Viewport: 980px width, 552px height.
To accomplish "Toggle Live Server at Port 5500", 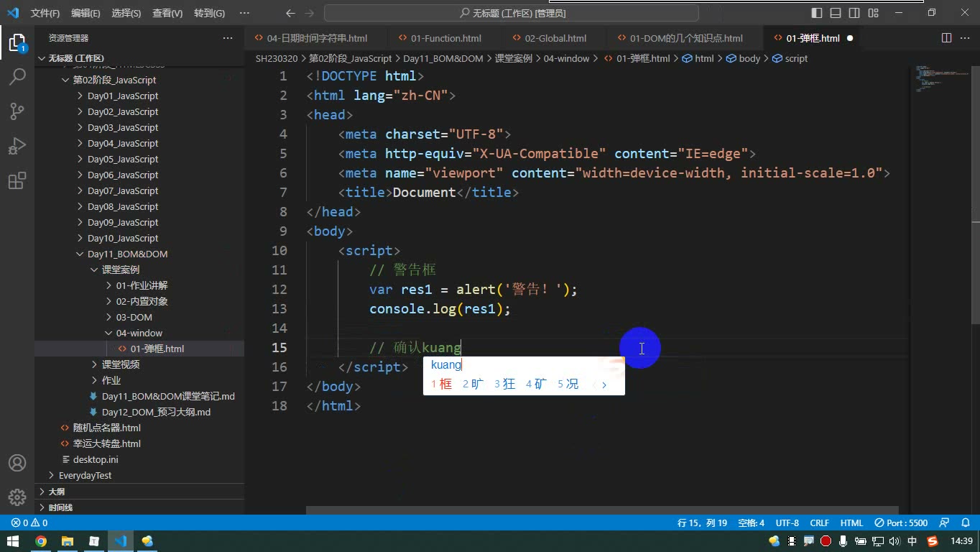I will pos(901,523).
